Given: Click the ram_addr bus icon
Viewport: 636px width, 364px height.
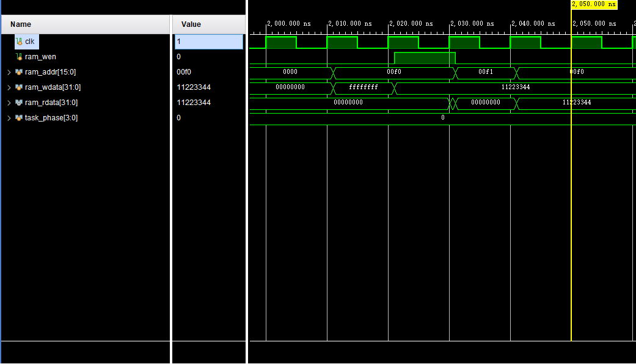Looking at the screenshot, I should pos(19,71).
